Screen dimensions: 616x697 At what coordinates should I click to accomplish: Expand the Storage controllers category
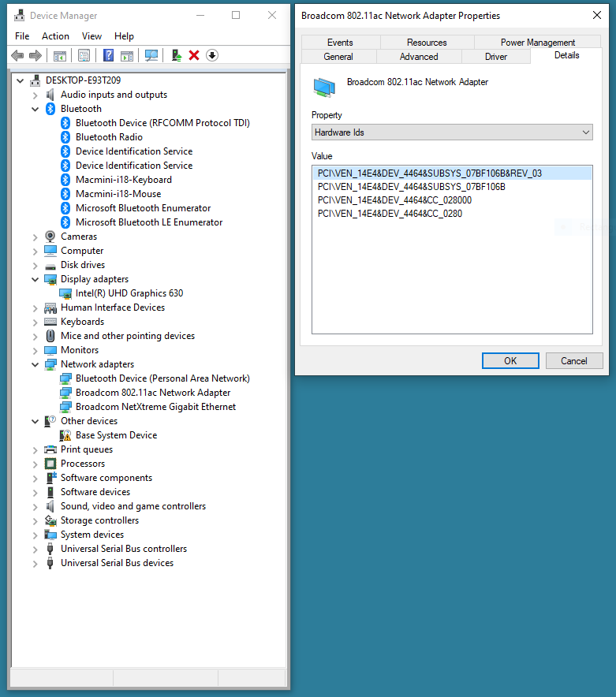coord(35,521)
